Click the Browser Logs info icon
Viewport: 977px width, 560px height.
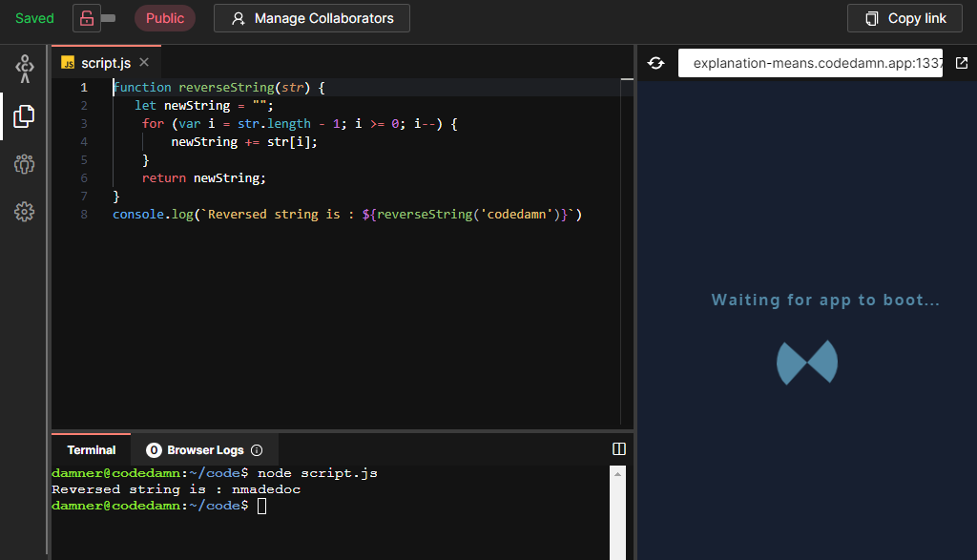point(257,449)
